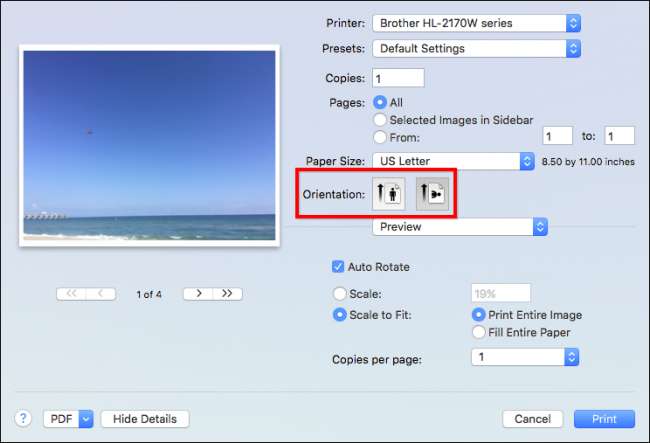Click the PDF button
The width and height of the screenshot is (650, 443).
(61, 419)
